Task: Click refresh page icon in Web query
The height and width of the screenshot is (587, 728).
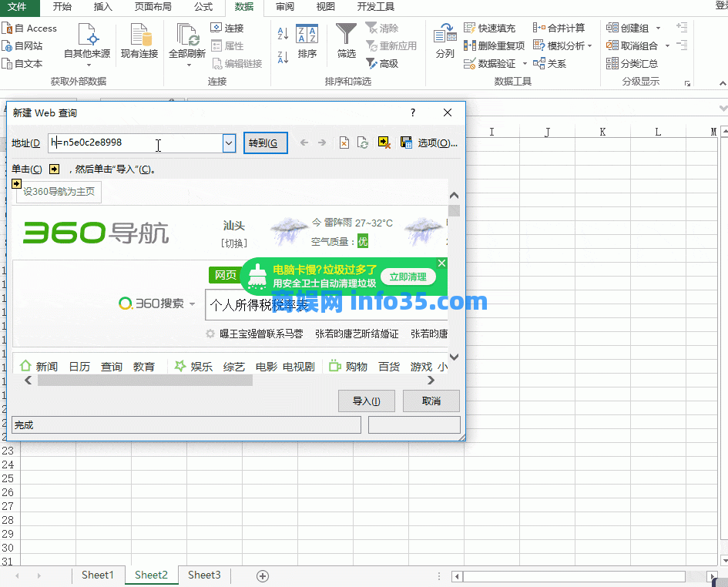Action: (x=363, y=143)
